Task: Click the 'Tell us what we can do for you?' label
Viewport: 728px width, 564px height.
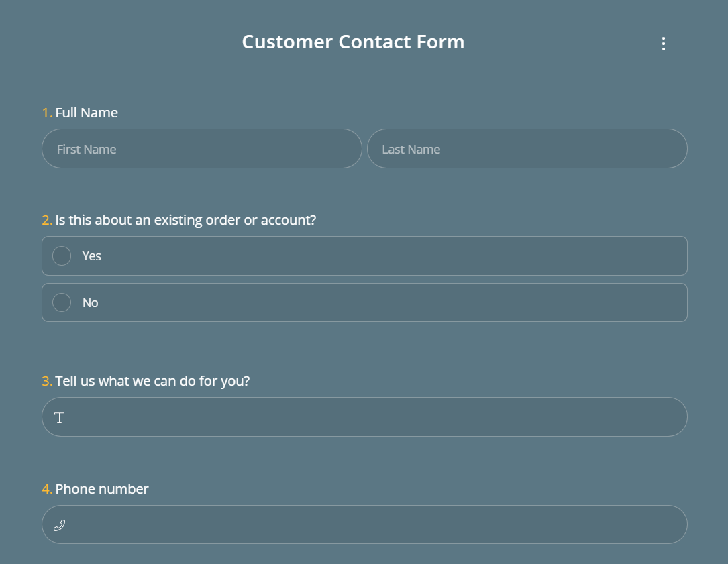Action: tap(152, 381)
